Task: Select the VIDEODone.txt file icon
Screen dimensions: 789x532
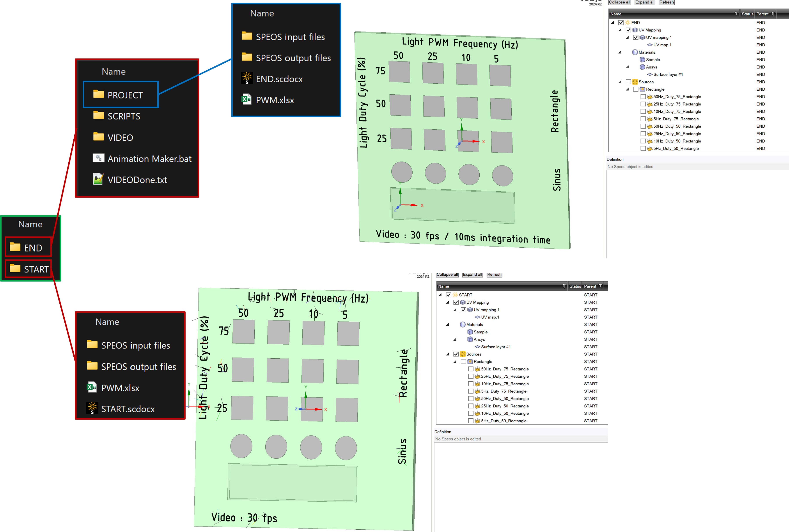Action: click(x=98, y=179)
